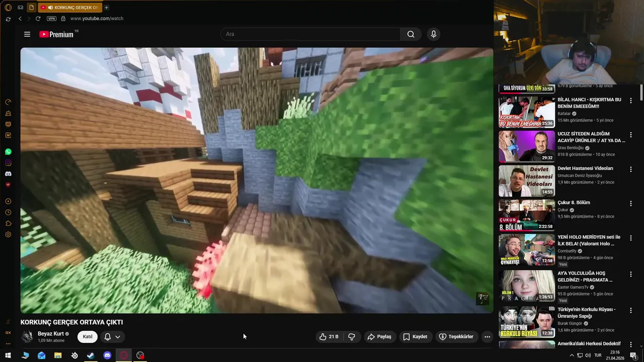Mute the tab via its speaker icon
Image resolution: width=644 pixels, height=362 pixels.
[x=50, y=8]
